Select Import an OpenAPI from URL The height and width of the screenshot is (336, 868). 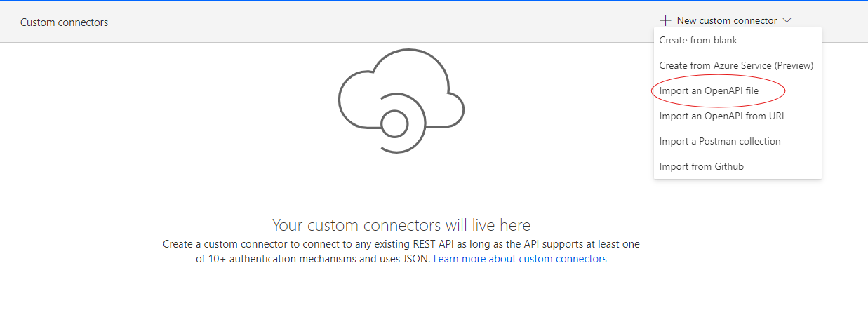pos(737,116)
